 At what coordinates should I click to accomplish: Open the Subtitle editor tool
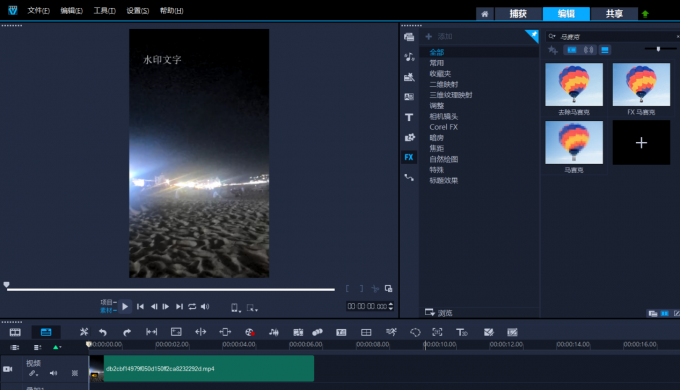341,332
